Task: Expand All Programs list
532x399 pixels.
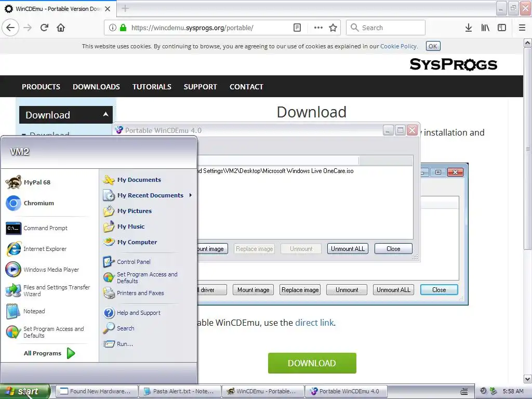Action: [49, 353]
